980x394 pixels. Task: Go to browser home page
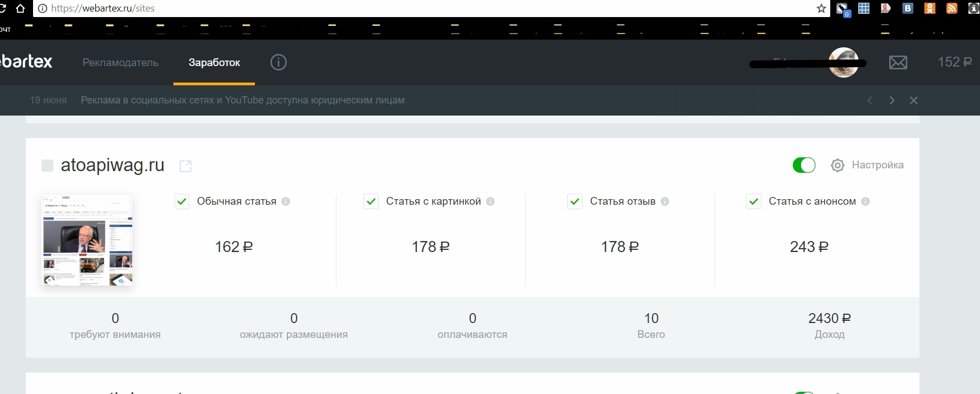tap(20, 8)
